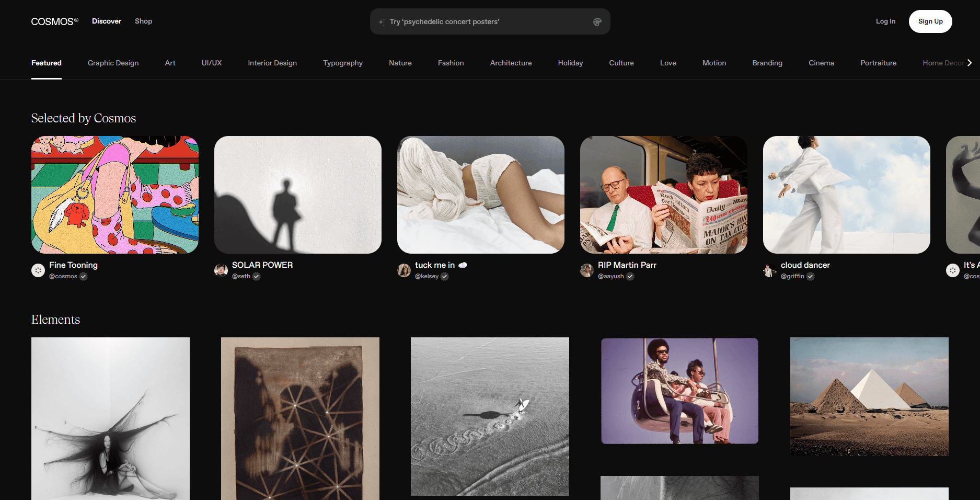Click the sparkle icon in search field
Image resolution: width=980 pixels, height=500 pixels.
[382, 22]
